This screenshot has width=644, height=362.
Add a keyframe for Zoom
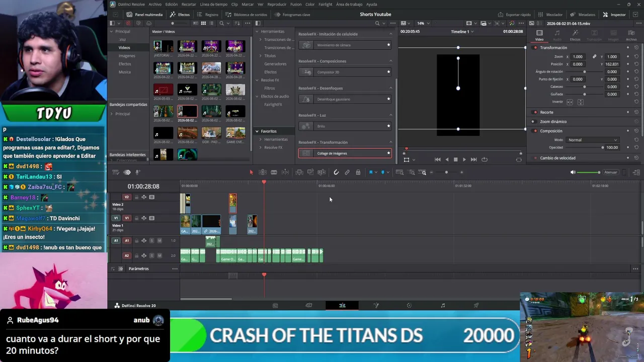[x=628, y=57]
